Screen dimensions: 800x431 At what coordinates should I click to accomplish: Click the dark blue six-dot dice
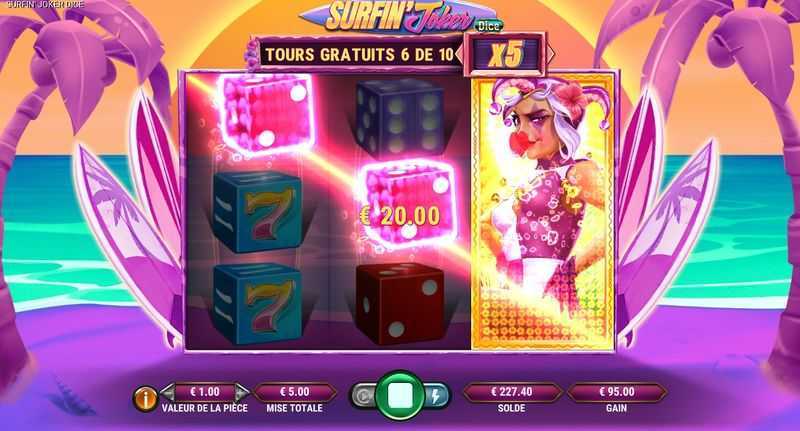[x=399, y=118]
